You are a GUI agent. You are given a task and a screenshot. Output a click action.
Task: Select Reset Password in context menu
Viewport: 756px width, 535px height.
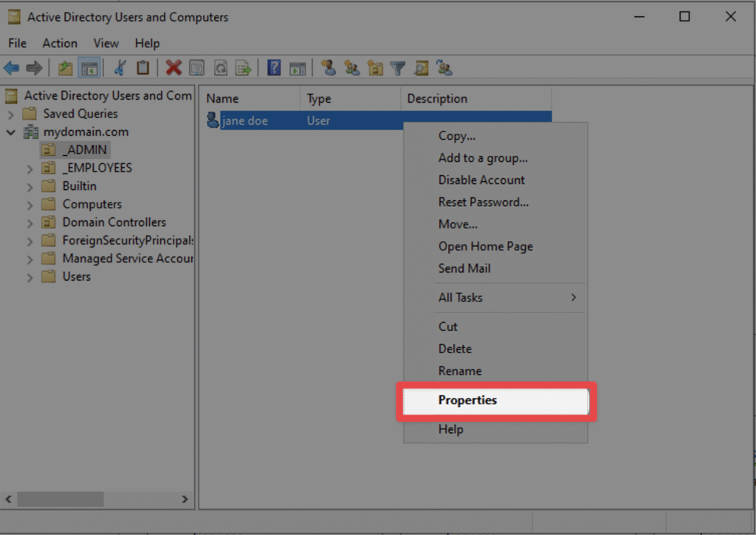[x=483, y=202]
